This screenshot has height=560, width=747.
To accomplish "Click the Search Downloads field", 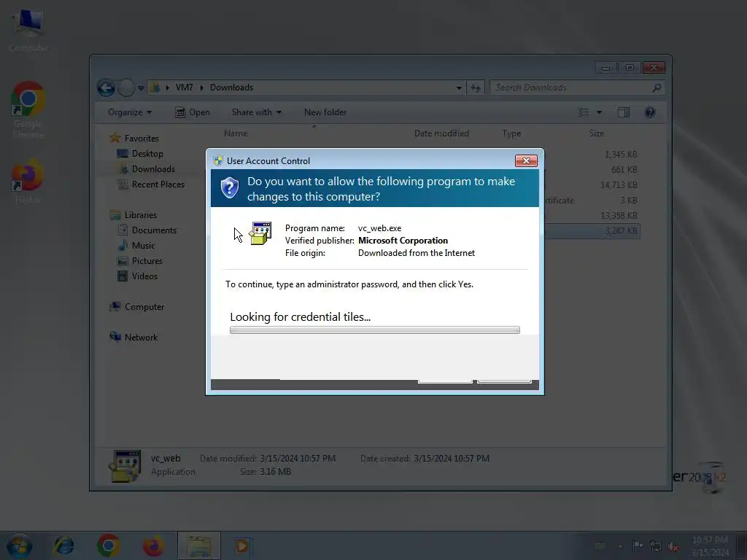I will coord(570,87).
